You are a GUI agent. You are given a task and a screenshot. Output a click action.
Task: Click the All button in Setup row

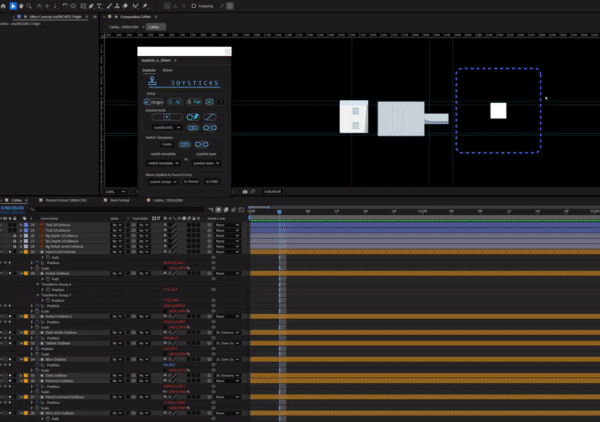pos(175,102)
